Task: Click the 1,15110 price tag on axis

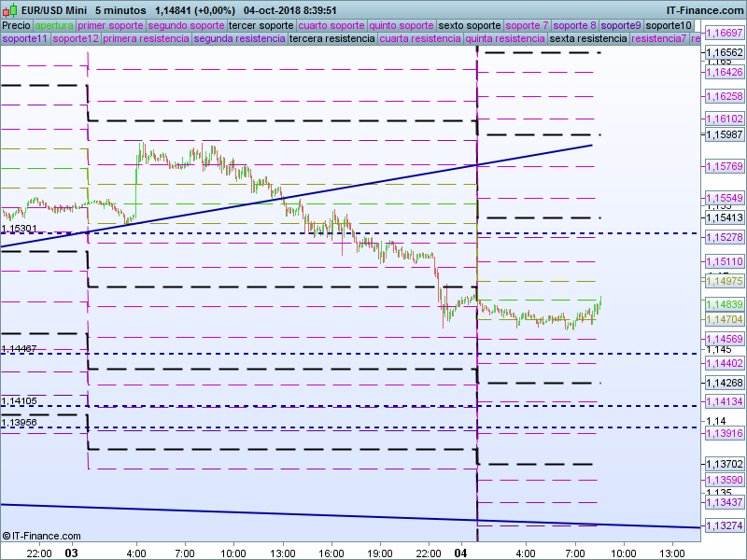Action: [725, 261]
